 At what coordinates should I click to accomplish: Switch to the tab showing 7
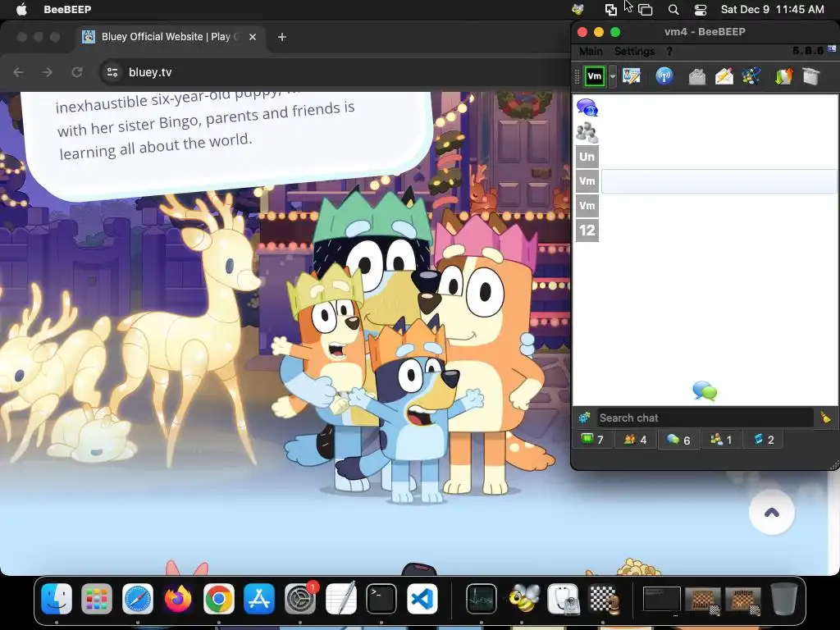click(x=592, y=440)
